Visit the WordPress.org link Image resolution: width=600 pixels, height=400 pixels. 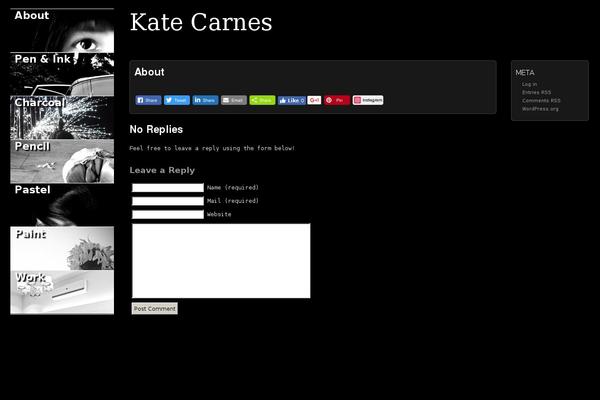coord(540,109)
